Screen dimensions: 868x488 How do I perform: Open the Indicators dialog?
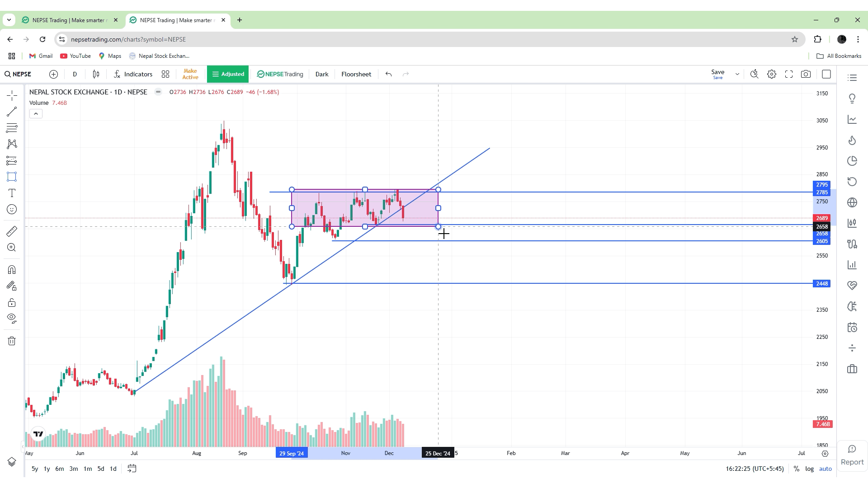[x=133, y=74]
